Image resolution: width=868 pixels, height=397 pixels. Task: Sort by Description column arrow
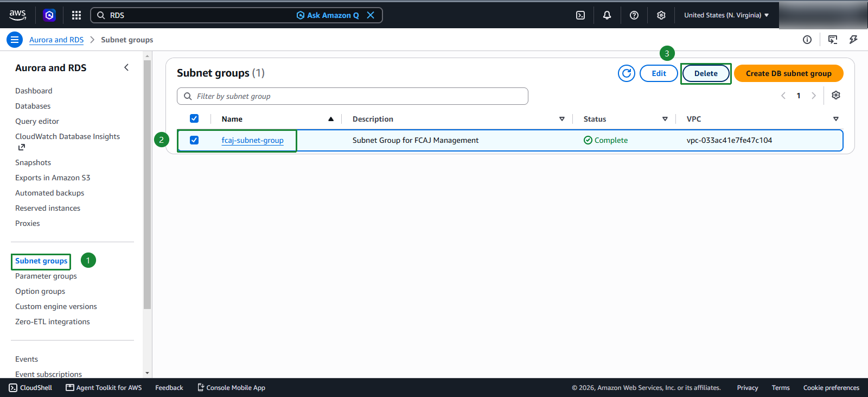tap(562, 119)
